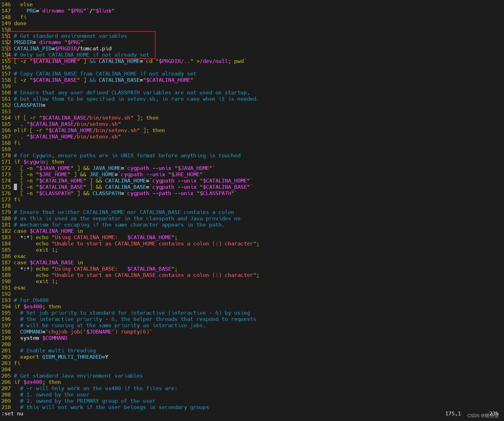The image size is (504, 421).
Task: Click the block cursor at start of line 175
Action: coord(15,187)
